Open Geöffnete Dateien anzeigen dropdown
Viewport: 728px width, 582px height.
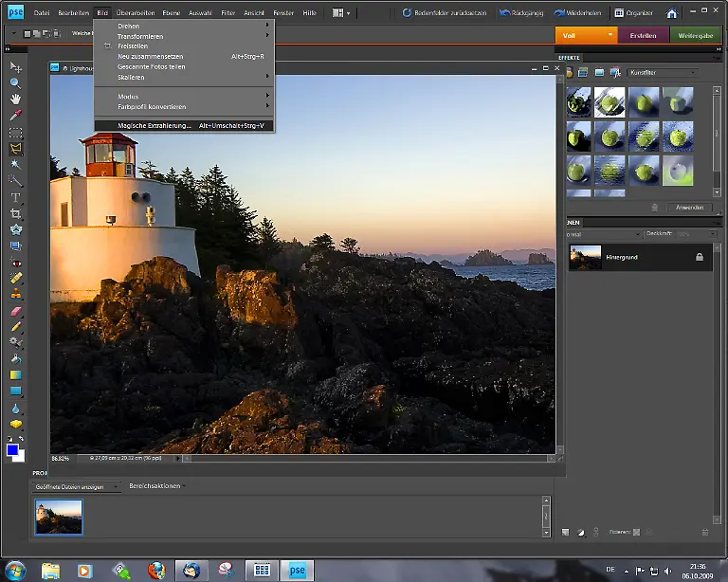[x=76, y=485]
